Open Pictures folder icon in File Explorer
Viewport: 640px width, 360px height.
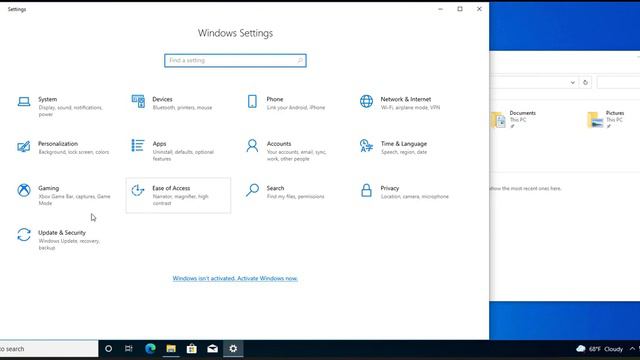pos(595,120)
